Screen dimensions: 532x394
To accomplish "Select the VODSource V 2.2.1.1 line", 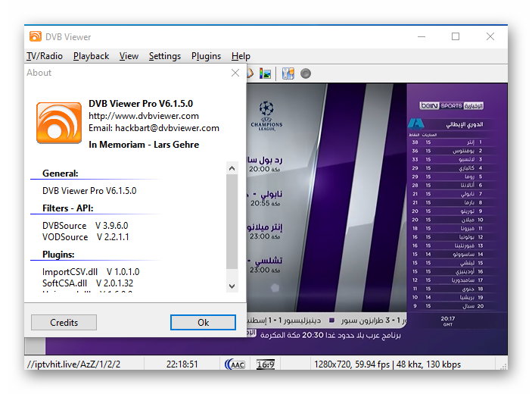I will 86,237.
